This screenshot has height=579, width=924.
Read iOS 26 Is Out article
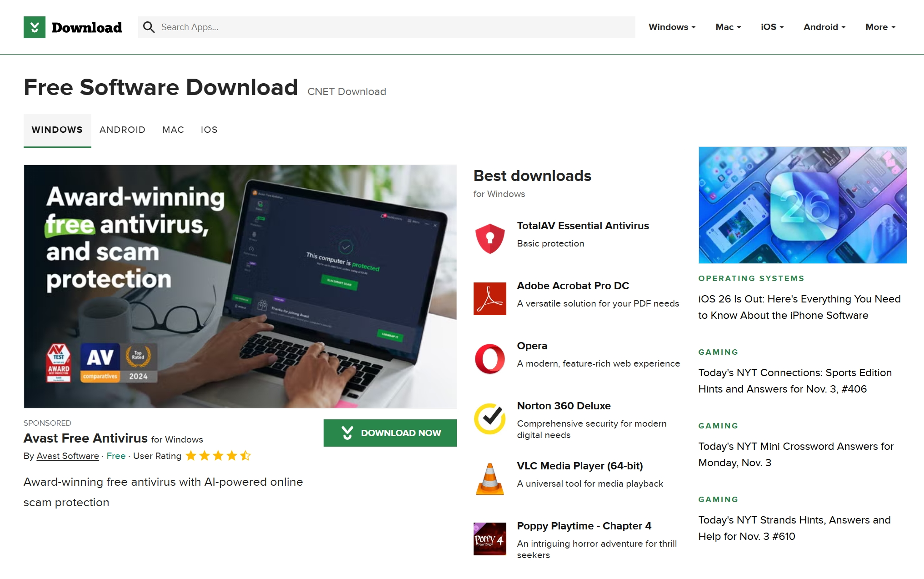tap(799, 307)
